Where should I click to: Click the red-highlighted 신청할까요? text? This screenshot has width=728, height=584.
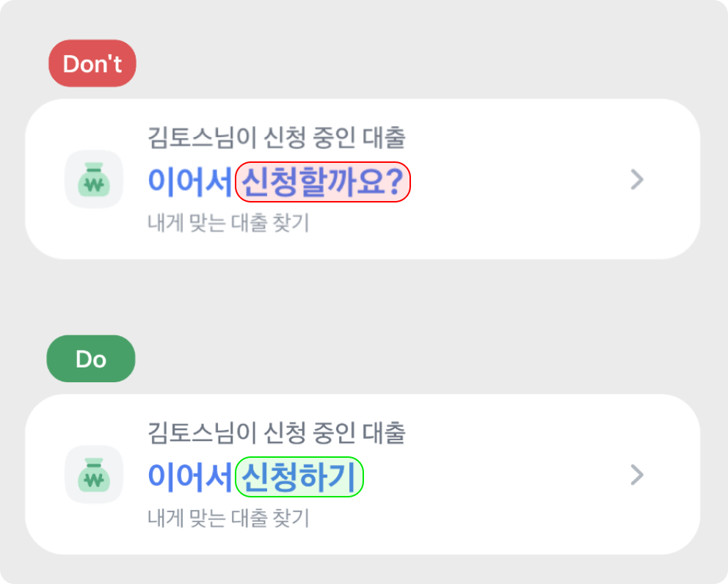322,181
